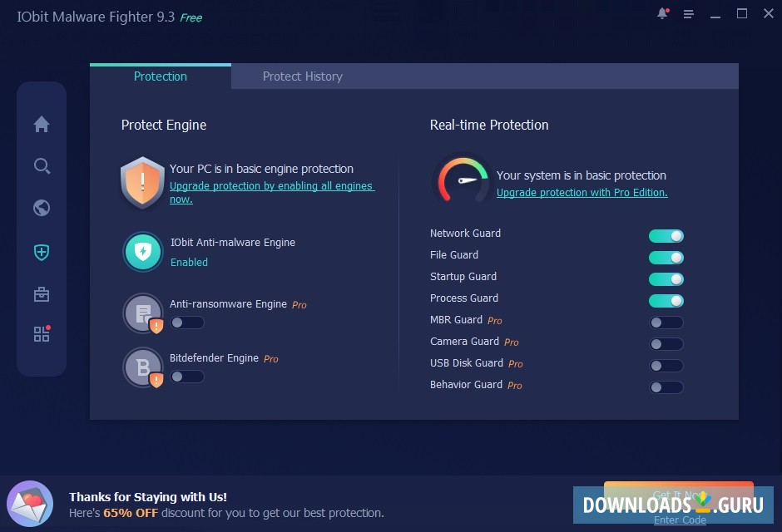Click the Pro label next to Behavior Guard

pos(515,386)
